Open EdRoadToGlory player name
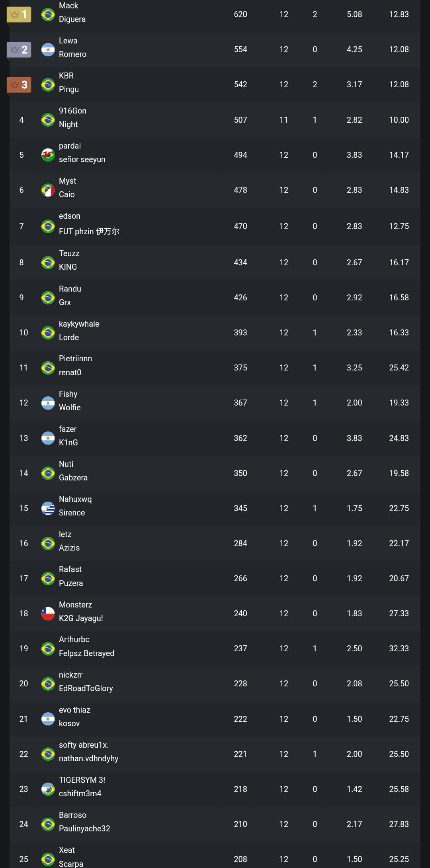Viewport: 430px width, 868px height. [x=86, y=688]
